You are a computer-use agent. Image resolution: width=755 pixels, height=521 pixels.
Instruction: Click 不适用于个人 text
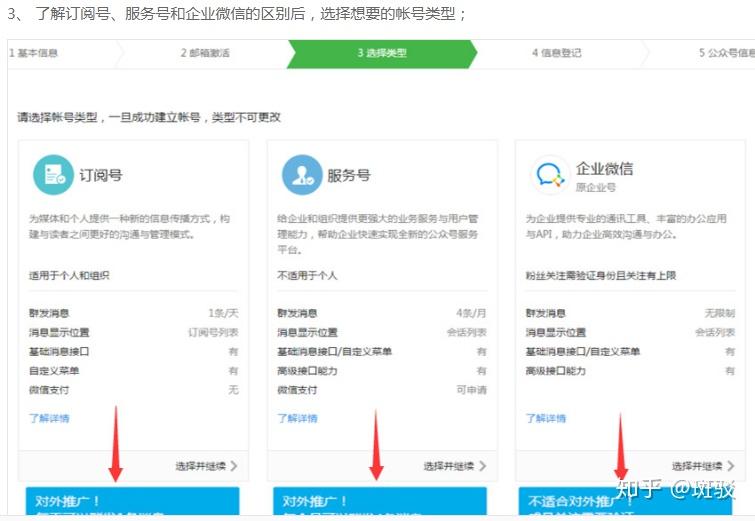tap(307, 275)
